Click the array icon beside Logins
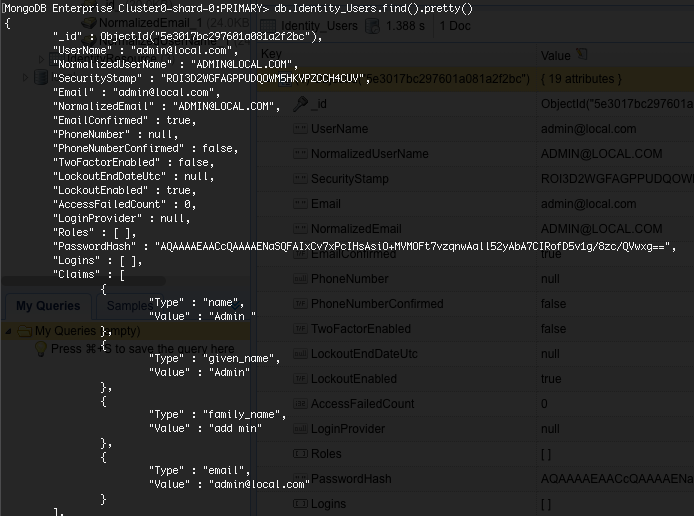 [x=300, y=504]
